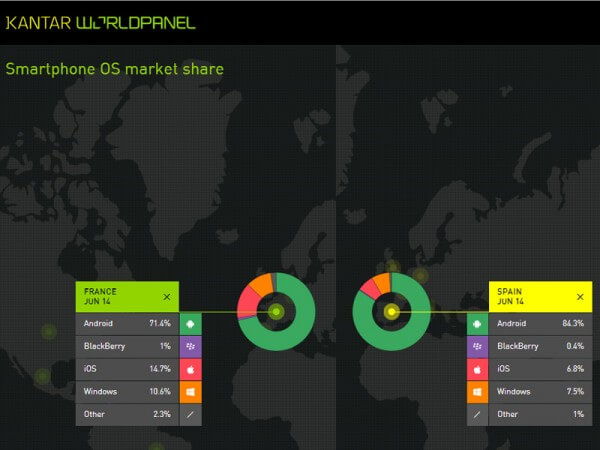Select Spain BlackBerry 0.4% row

click(x=540, y=347)
